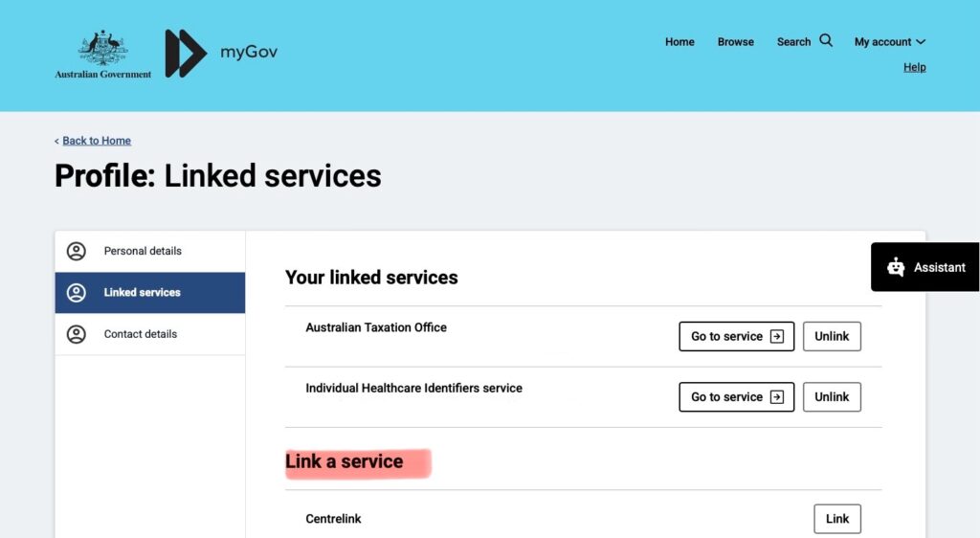The image size is (980, 538).
Task: Click the Australian Taxation Office label
Action: tap(375, 327)
